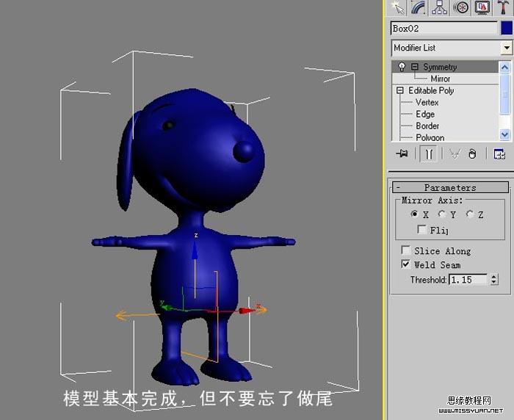The image size is (514, 420).
Task: Select Y mirror axis radio button
Action: point(442,214)
